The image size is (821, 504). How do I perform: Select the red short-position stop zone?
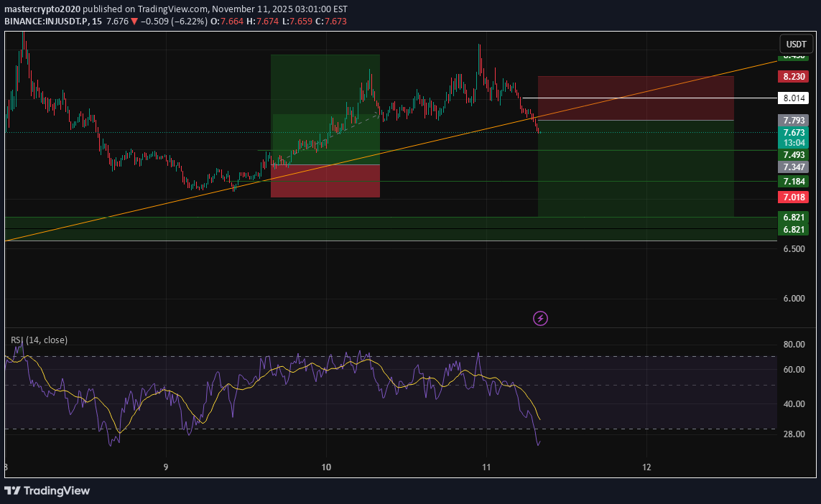pyautogui.click(x=635, y=98)
